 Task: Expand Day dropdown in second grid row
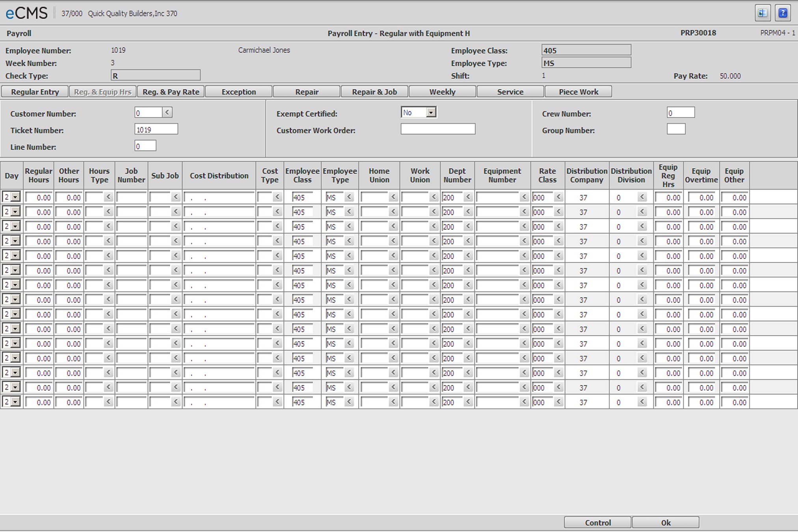tap(15, 212)
